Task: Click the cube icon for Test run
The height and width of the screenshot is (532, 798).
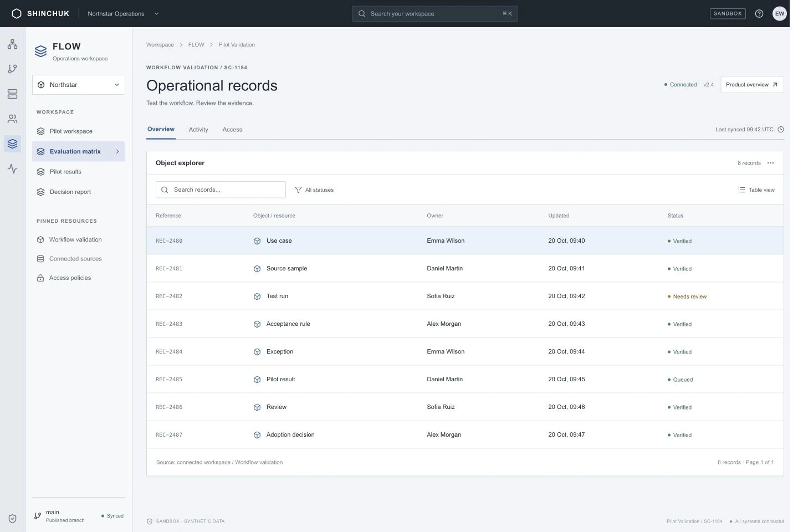Action: [x=257, y=296]
